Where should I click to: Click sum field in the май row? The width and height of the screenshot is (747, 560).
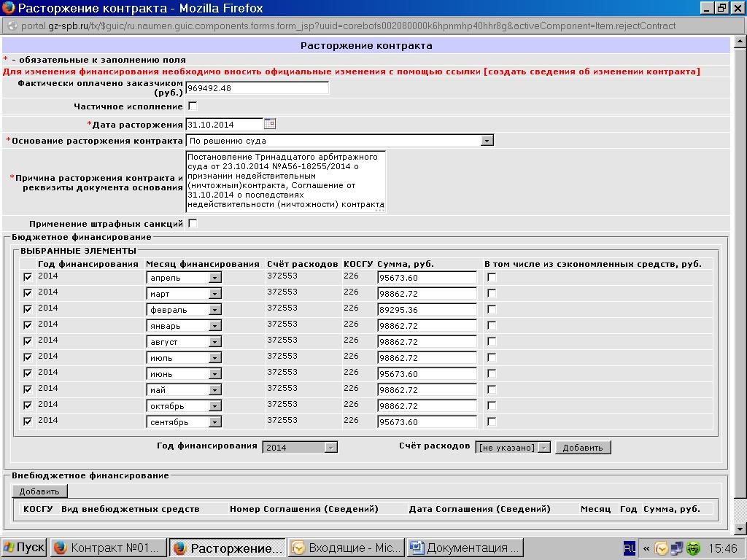point(427,389)
